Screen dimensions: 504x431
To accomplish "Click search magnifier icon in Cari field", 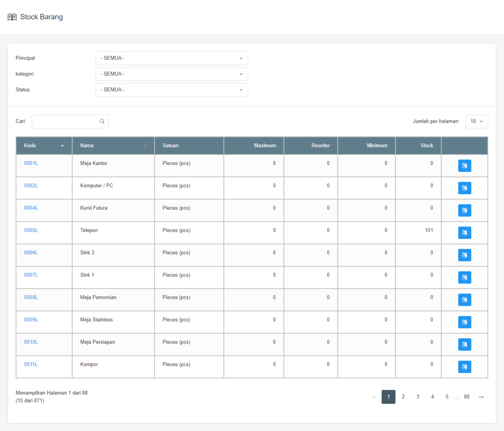I will (x=102, y=121).
